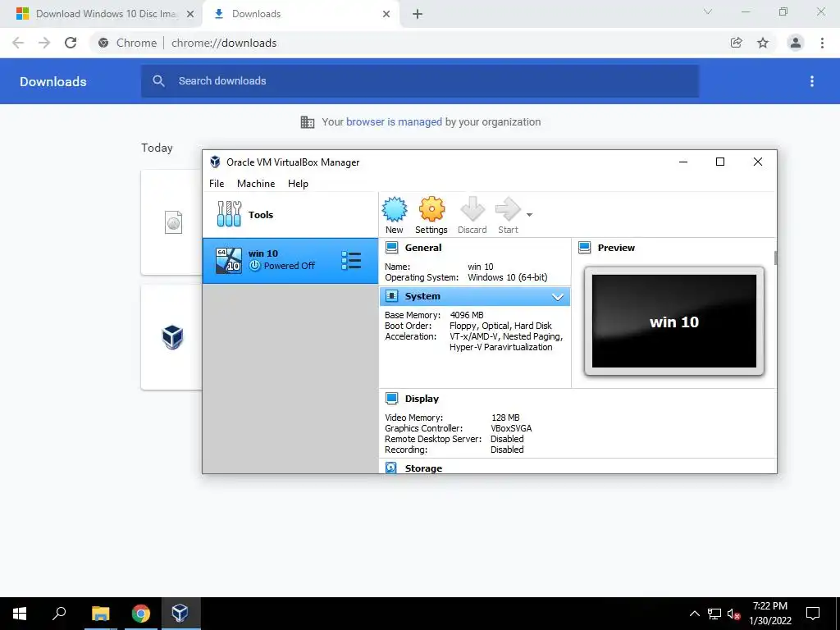Click the 'Powered Off' status text
The height and width of the screenshot is (630, 840).
[x=290, y=266]
